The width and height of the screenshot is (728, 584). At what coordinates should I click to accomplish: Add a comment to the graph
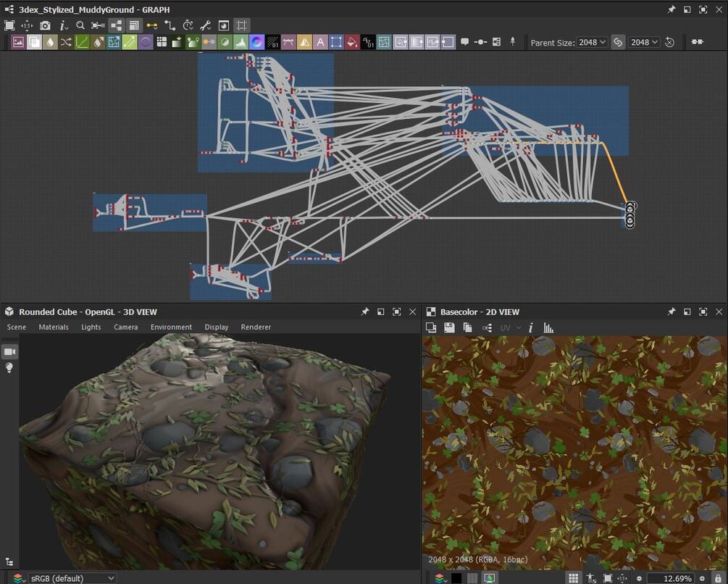464,42
